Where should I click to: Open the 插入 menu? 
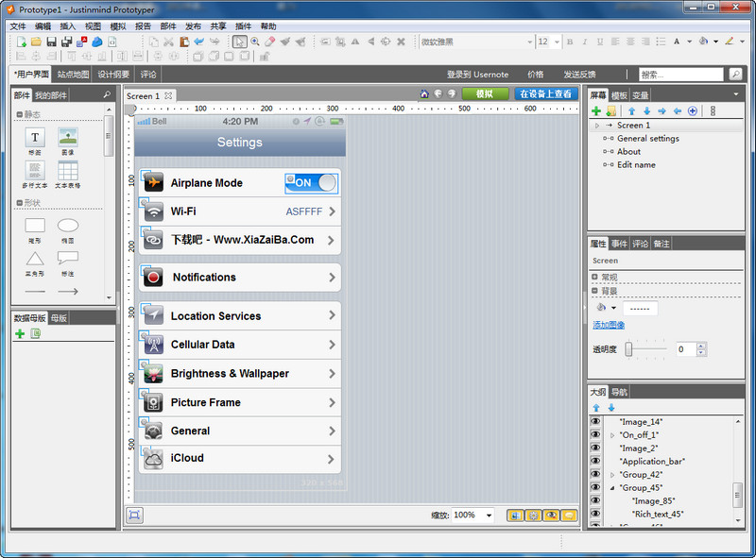(67, 26)
